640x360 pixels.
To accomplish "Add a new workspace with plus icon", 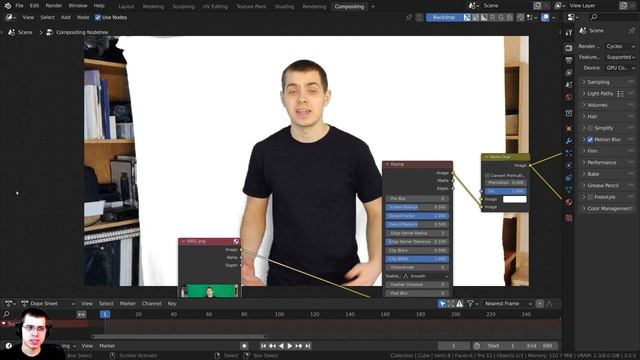I will 373,7.
